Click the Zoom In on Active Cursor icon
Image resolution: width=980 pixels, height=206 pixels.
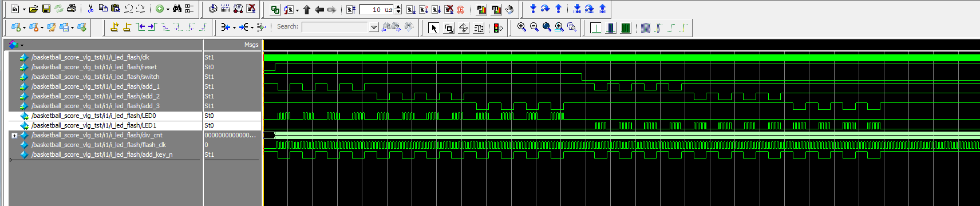click(559, 27)
